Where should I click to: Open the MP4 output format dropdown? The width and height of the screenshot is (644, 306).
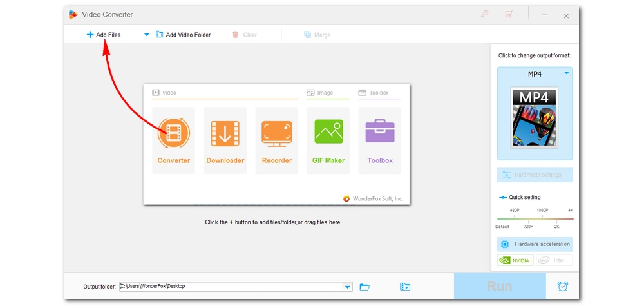(x=566, y=73)
